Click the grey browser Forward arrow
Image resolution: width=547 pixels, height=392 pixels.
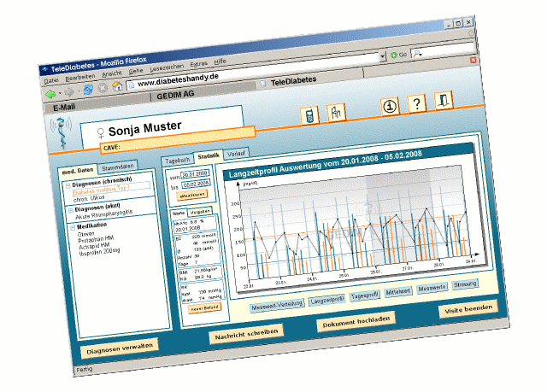(x=69, y=92)
